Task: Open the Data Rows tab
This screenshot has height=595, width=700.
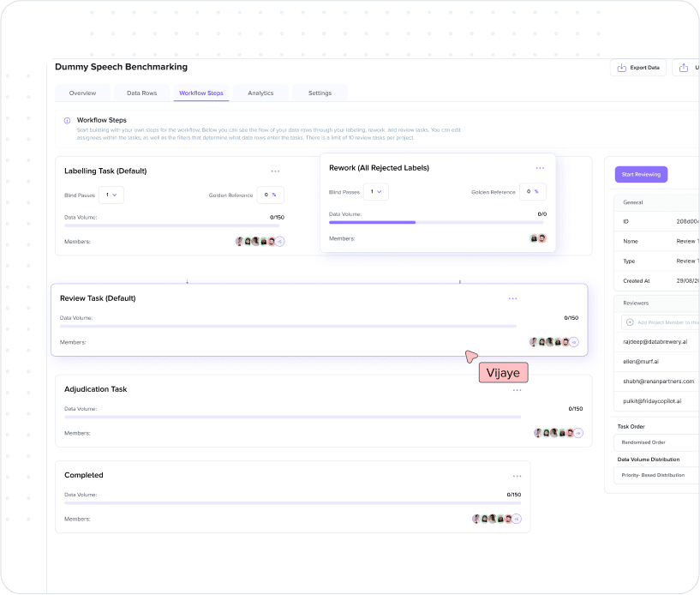Action: (x=141, y=93)
